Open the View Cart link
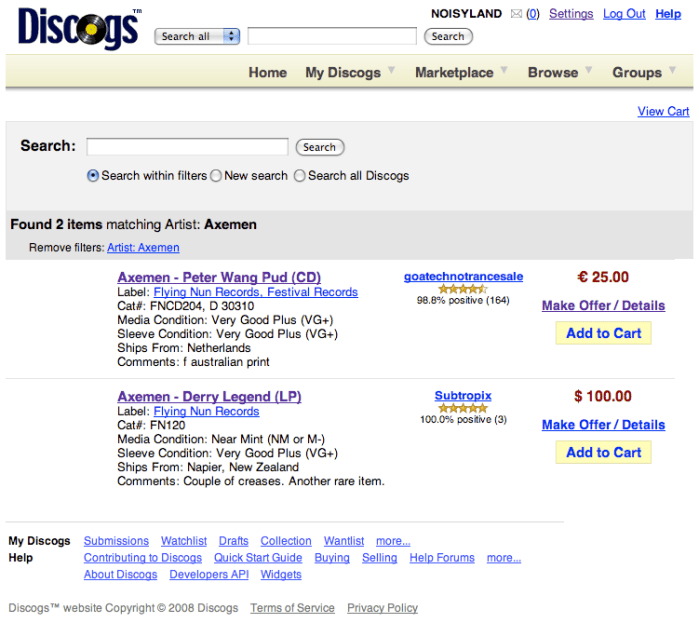The image size is (699, 623). pos(663,111)
